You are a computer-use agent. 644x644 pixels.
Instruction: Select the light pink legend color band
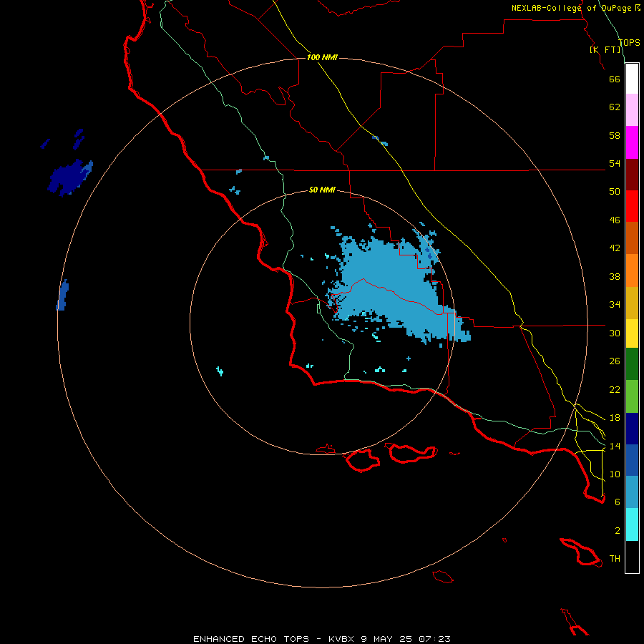coord(632,109)
